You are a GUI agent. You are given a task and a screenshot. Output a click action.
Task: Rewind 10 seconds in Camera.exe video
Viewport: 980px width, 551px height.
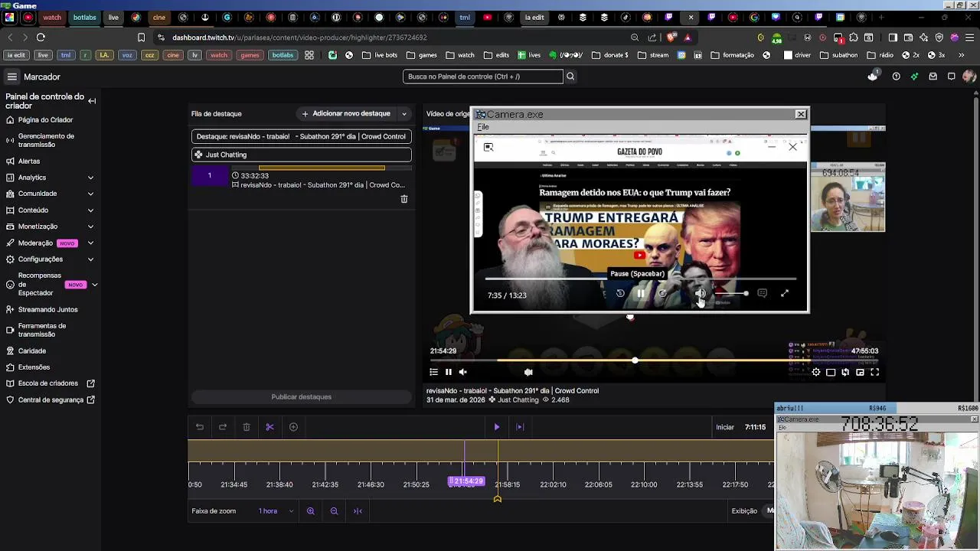pos(620,294)
